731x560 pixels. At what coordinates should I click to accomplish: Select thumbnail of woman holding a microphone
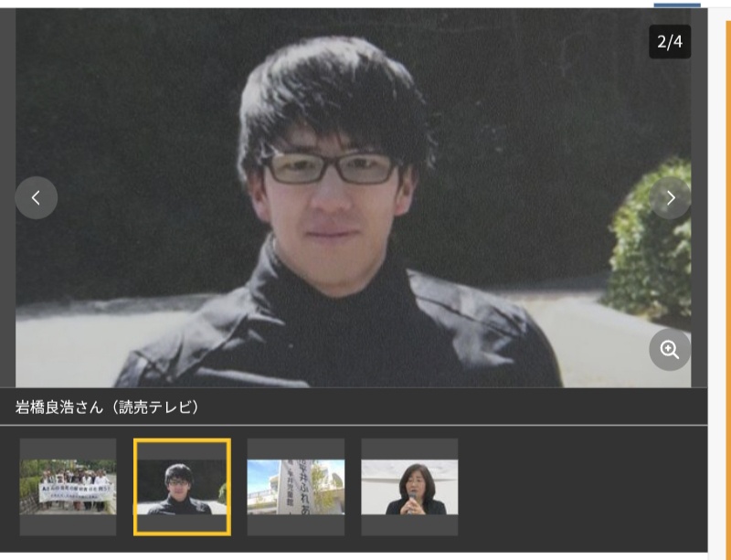pos(409,487)
